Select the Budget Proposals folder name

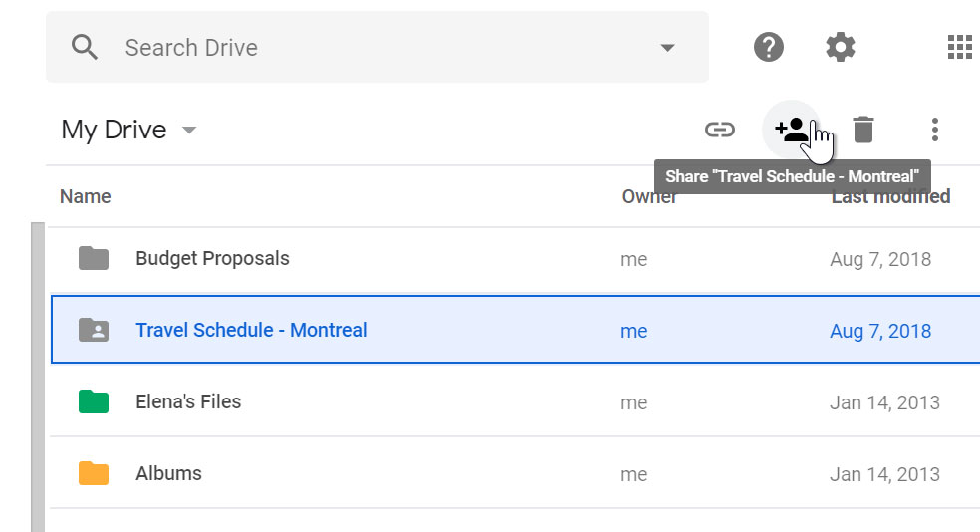(212, 259)
